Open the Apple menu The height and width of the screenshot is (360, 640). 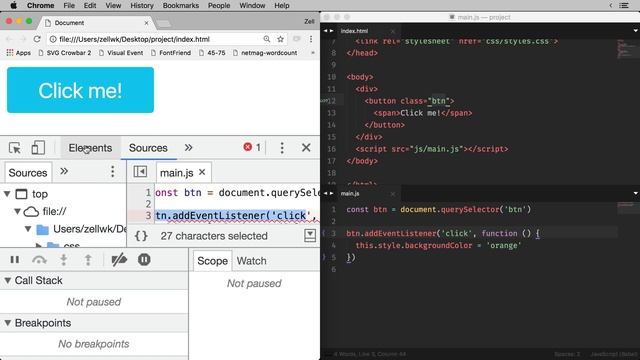click(13, 5)
